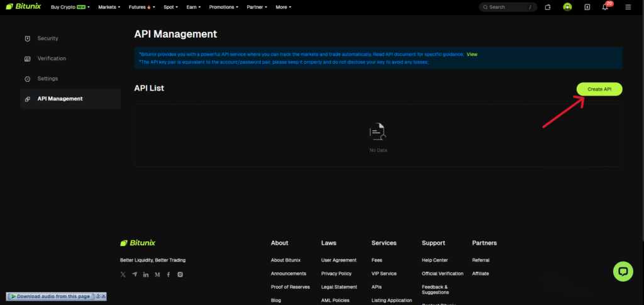Visit Bitunix LinkedIn page icon
The image size is (644, 305).
tap(146, 275)
